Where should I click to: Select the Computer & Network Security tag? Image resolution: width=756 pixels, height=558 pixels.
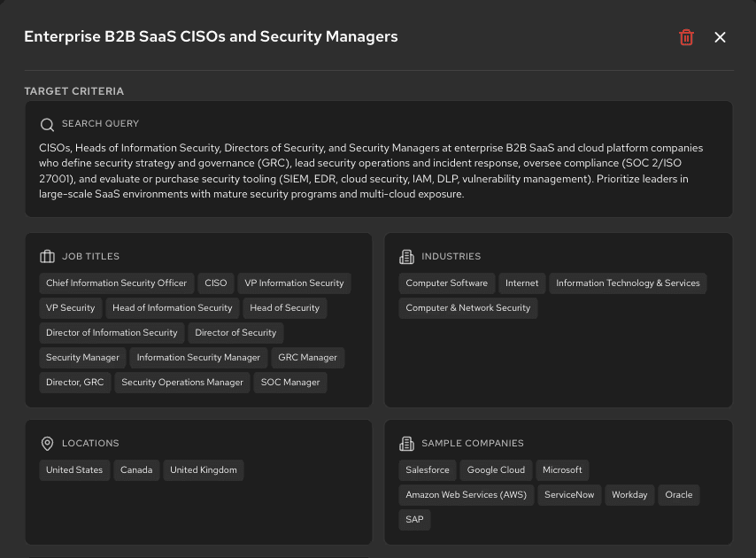point(467,308)
